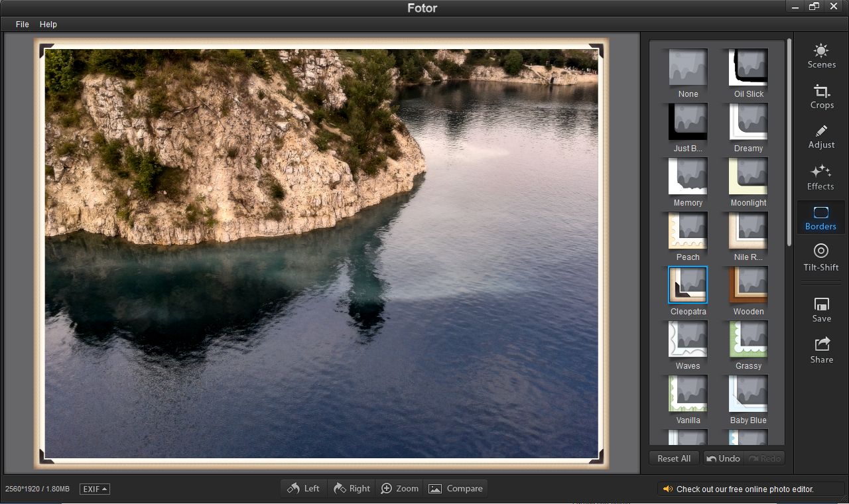Click Reset All button
Screen dimensions: 849x504
tap(674, 458)
